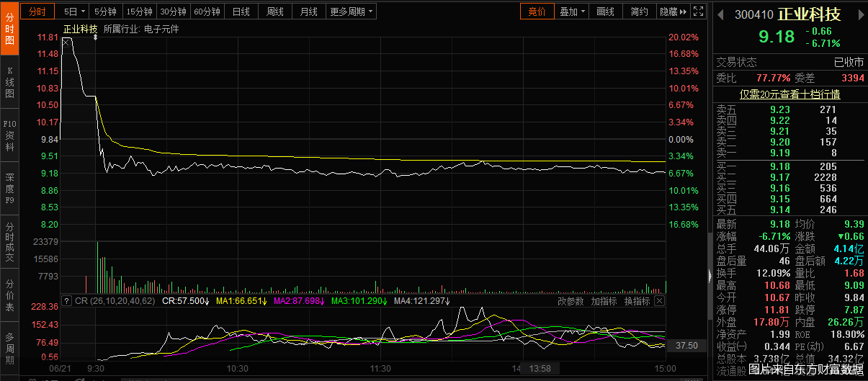Switch chart to 周线 weekly view
Screen dimensions: 868x381
[x=275, y=12]
